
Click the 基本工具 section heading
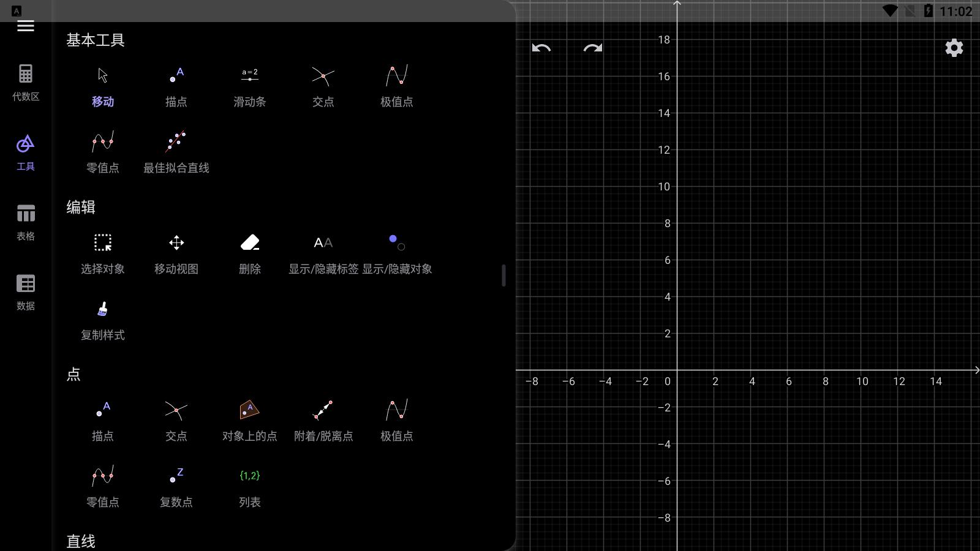click(x=96, y=40)
